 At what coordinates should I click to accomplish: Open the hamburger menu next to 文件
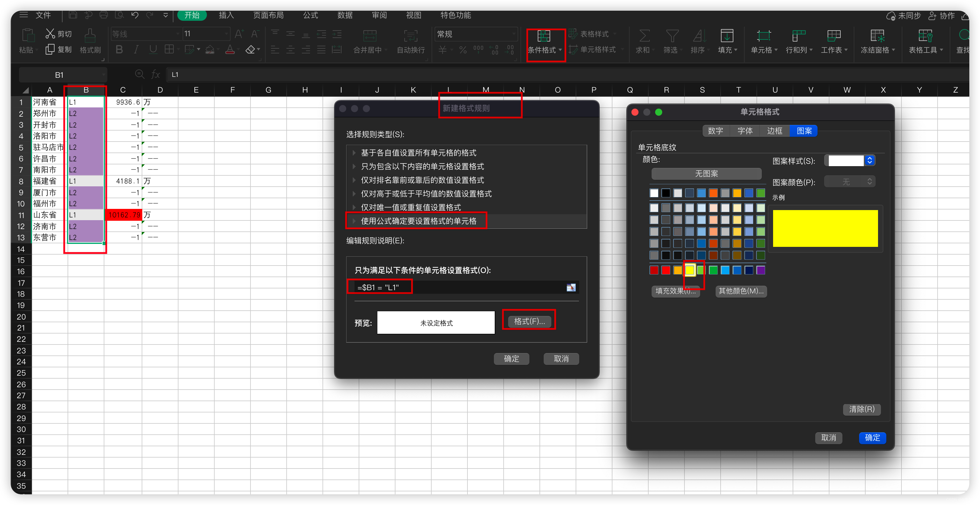24,15
